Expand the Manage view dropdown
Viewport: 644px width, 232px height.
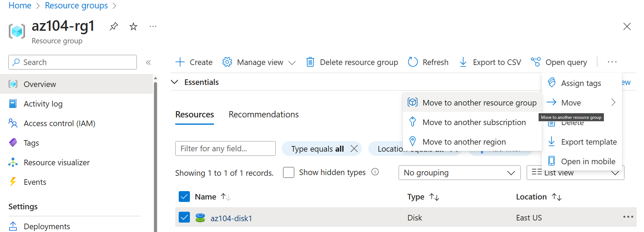(x=259, y=62)
